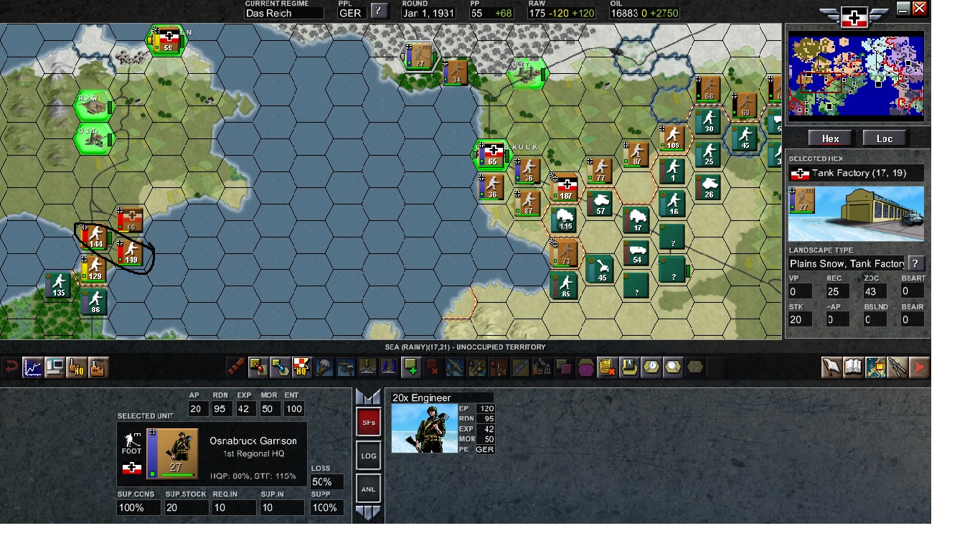Click the 'Jan 1, 1931' round date
Viewport: 980px width, 551px height.
pos(428,13)
